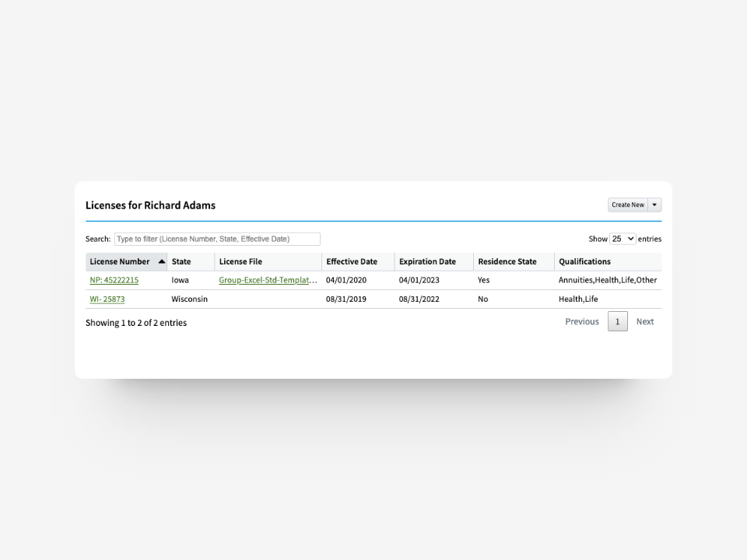The height and width of the screenshot is (560, 747).
Task: Sort the table by State column
Action: click(182, 261)
